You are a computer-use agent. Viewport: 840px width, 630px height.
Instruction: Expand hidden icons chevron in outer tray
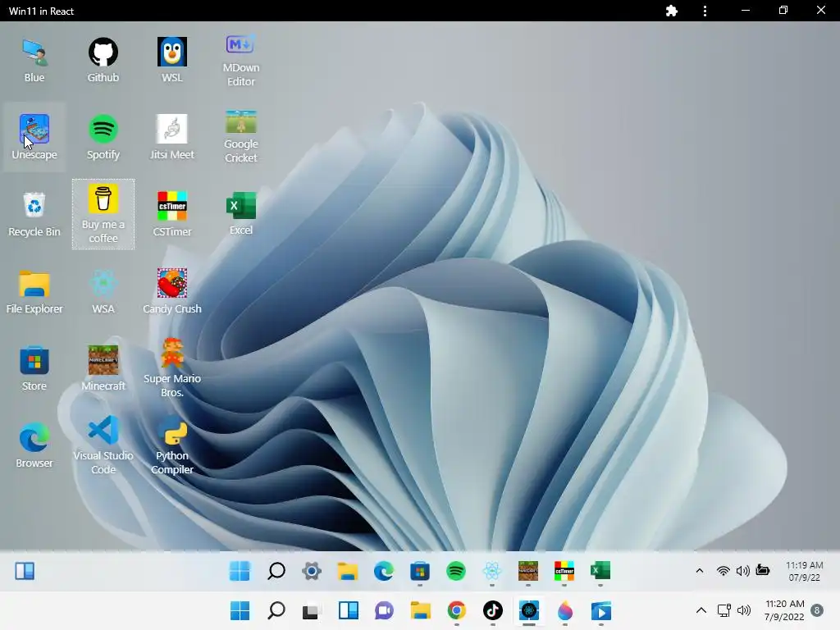click(x=701, y=610)
